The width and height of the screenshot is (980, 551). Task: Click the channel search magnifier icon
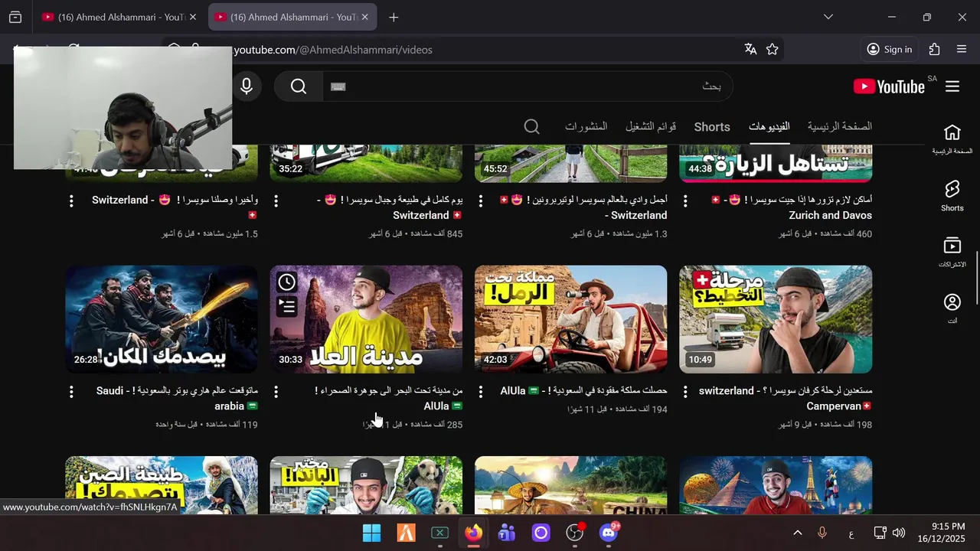(x=532, y=126)
